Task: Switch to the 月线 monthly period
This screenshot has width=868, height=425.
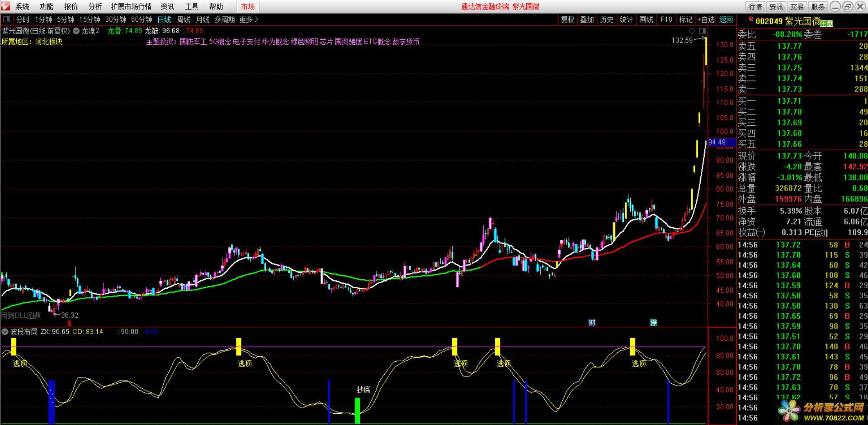Action: pyautogui.click(x=203, y=19)
